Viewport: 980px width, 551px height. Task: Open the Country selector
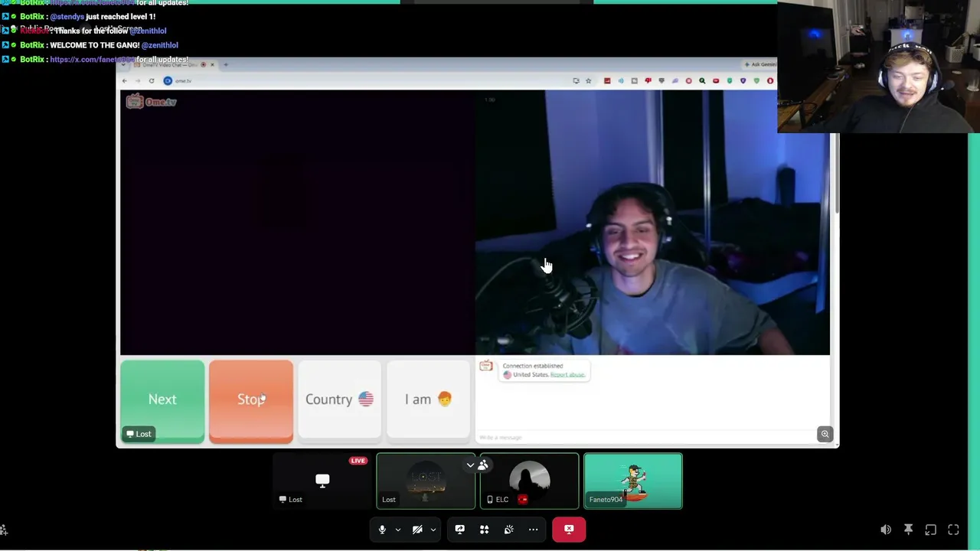coord(339,399)
